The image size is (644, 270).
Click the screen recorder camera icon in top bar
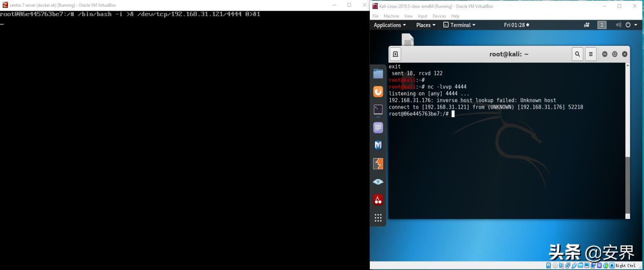tap(587, 25)
